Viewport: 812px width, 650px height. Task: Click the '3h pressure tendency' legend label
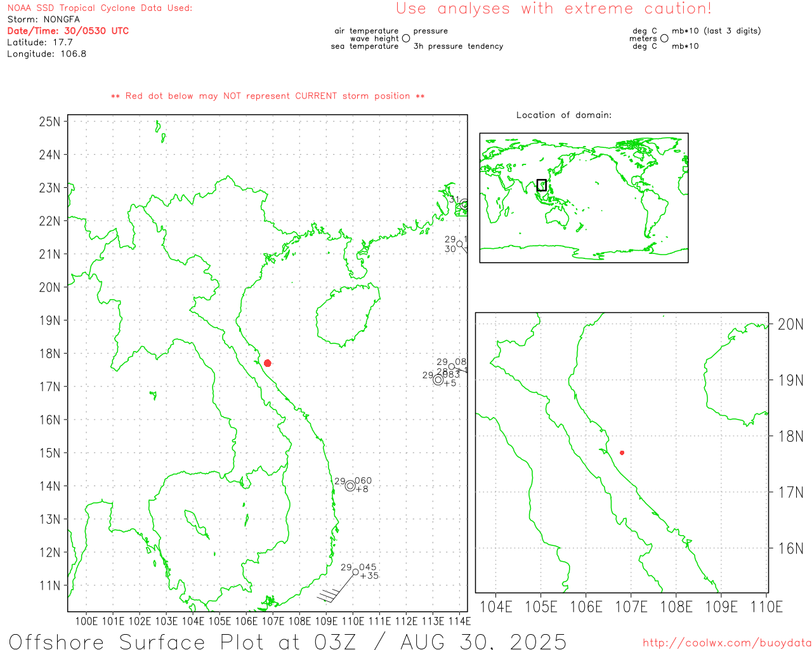point(458,46)
